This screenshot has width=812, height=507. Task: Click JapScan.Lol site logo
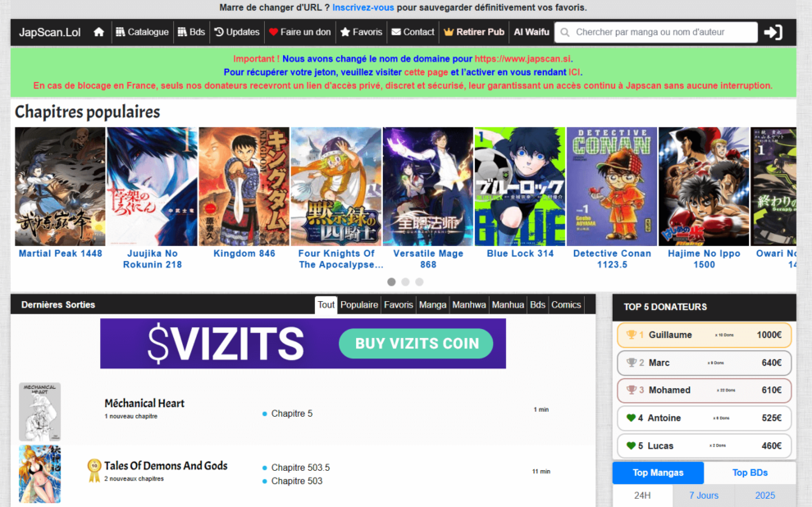click(50, 32)
